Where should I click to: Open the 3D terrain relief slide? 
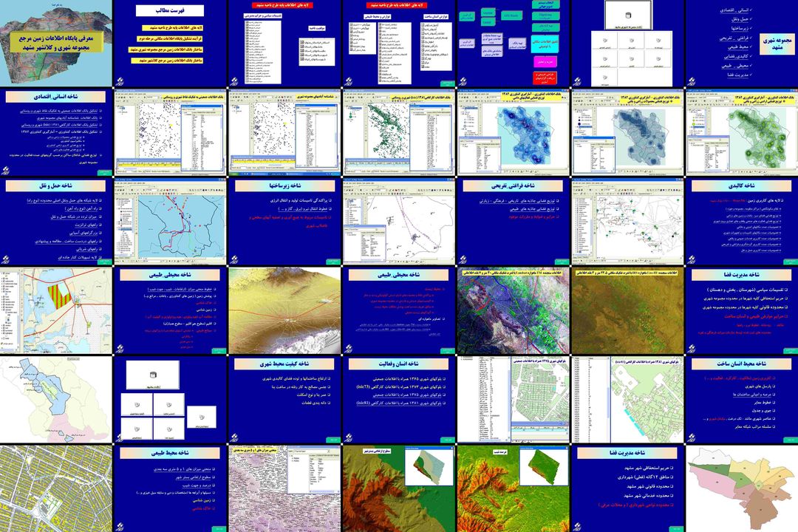(x=284, y=310)
